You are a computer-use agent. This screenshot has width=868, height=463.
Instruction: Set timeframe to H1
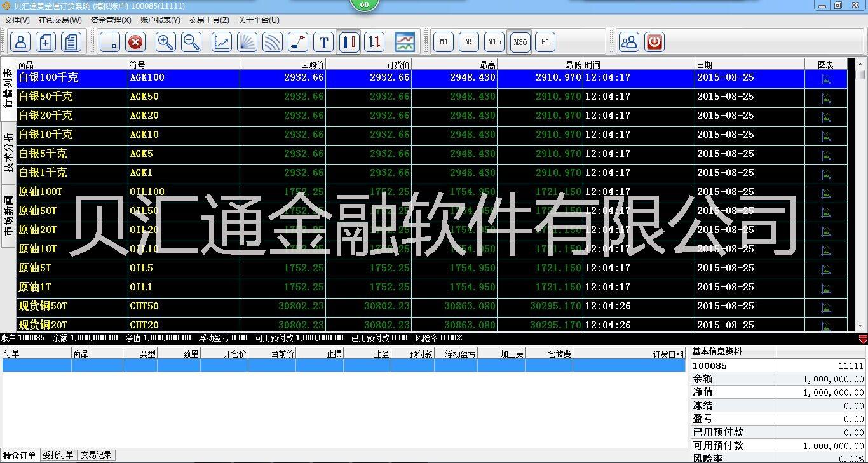pyautogui.click(x=545, y=43)
